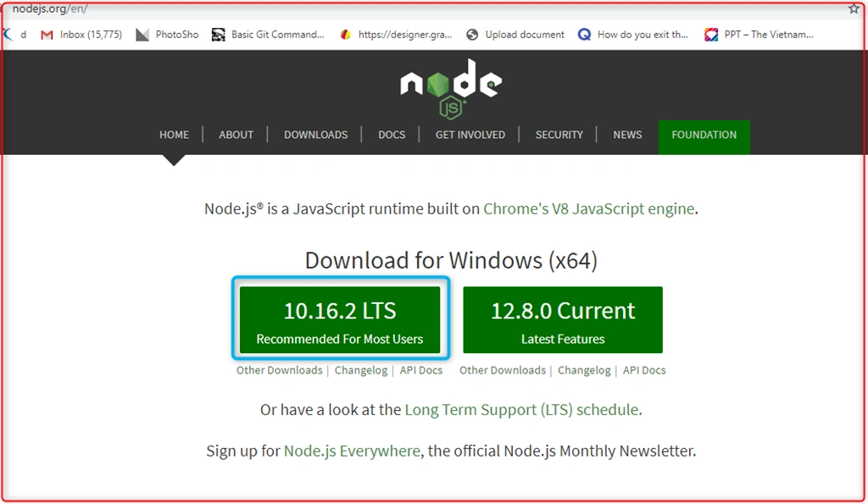The width and height of the screenshot is (868, 504).
Task: Open Changelog under 10.16.2 LTS
Action: coord(361,370)
